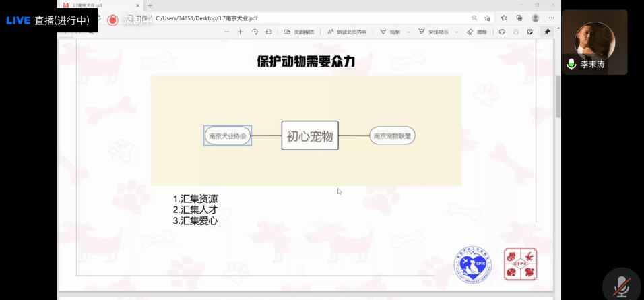Click 李未涛 participant video thumbnail
644x300 pixels.
(595, 42)
